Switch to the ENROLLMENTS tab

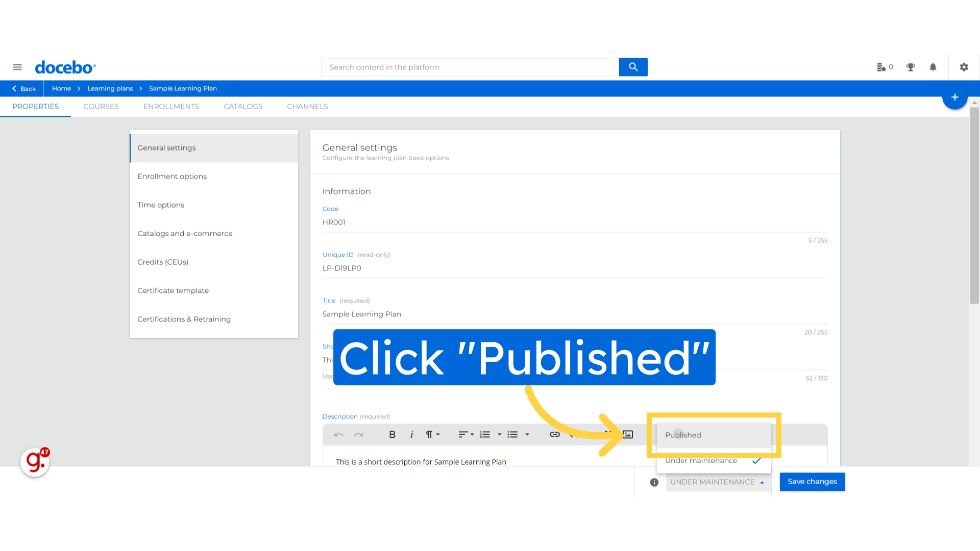pos(171,106)
